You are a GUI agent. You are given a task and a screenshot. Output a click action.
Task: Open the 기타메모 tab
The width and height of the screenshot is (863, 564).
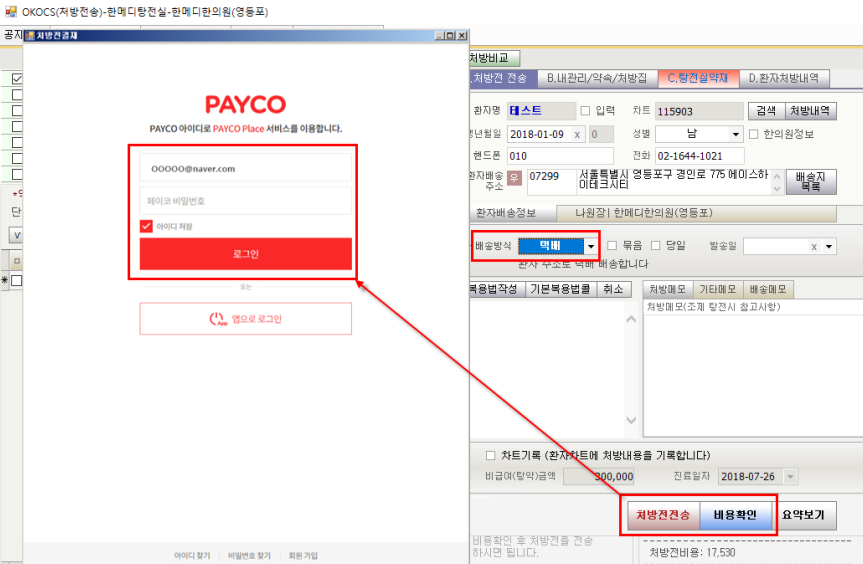click(x=717, y=289)
